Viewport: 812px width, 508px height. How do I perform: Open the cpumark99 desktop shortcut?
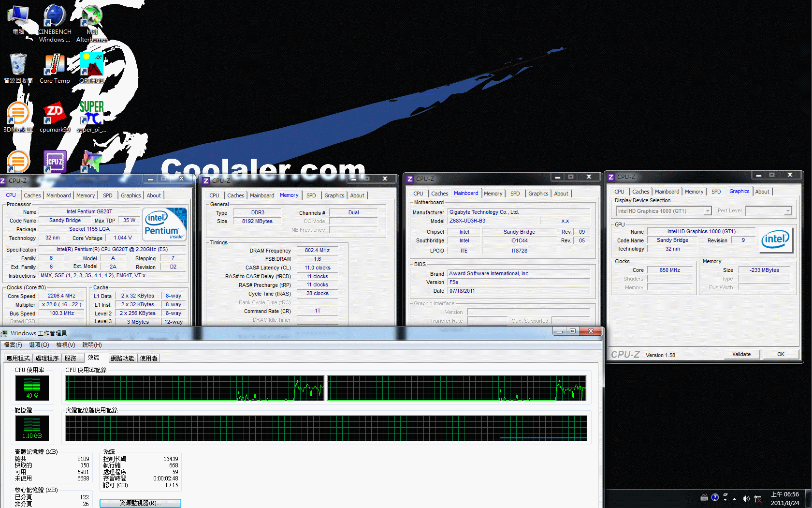(x=55, y=117)
